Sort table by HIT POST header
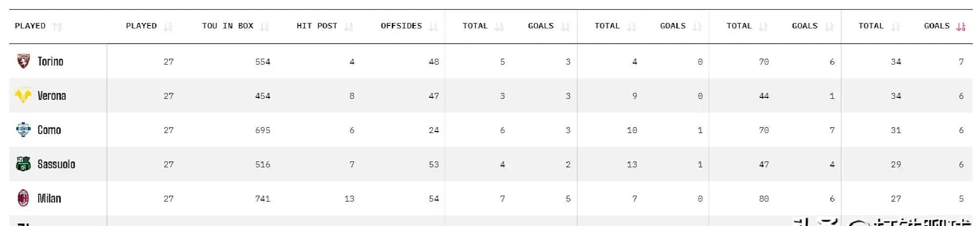The image size is (980, 226). (317, 26)
